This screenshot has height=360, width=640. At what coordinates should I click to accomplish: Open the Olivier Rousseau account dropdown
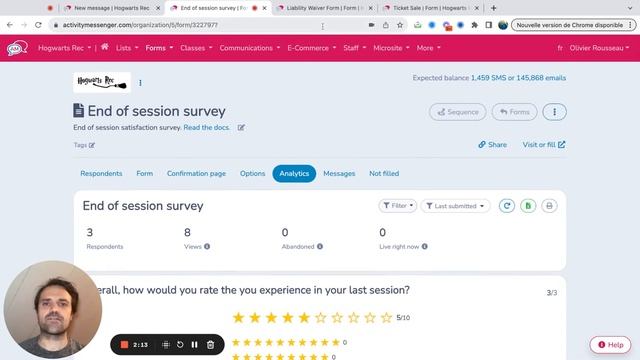599,48
